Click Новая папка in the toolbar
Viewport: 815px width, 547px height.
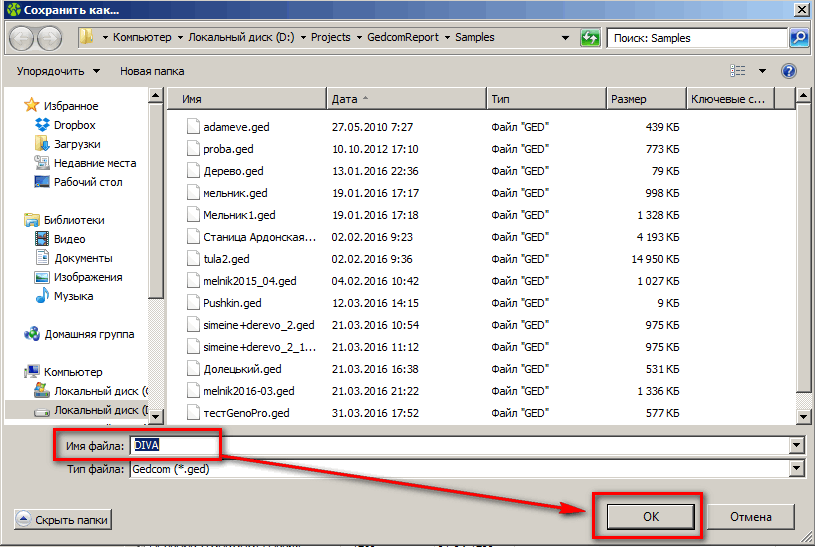tap(152, 71)
